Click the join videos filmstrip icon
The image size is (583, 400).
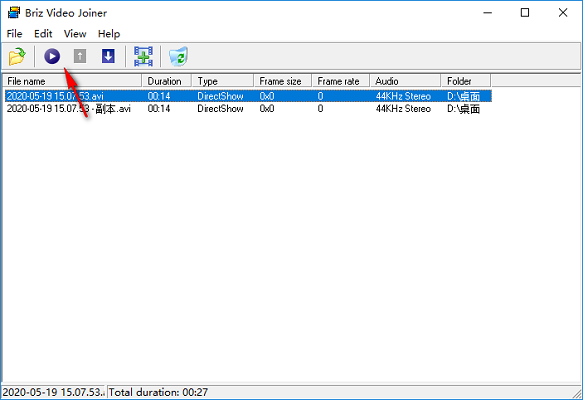point(144,57)
